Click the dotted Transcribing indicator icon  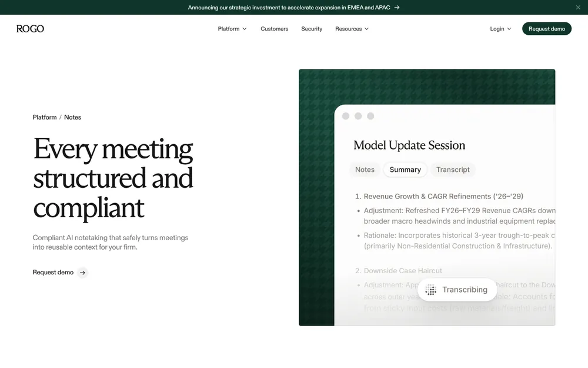point(430,290)
